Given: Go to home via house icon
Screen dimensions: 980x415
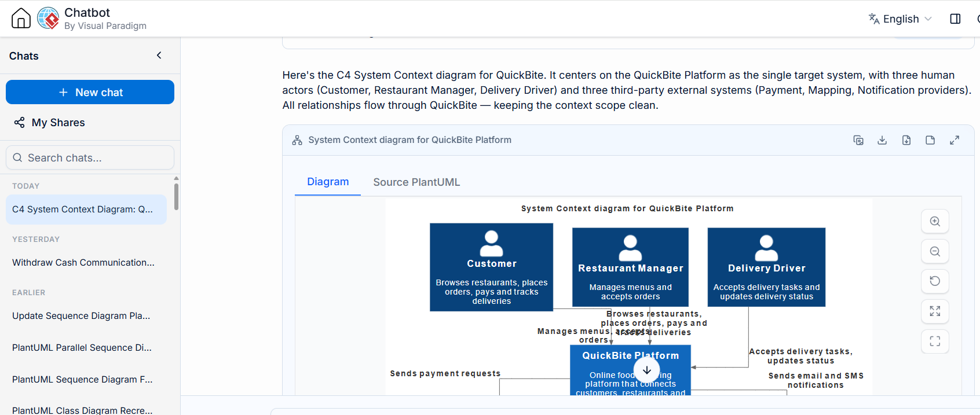Looking at the screenshot, I should [21, 19].
